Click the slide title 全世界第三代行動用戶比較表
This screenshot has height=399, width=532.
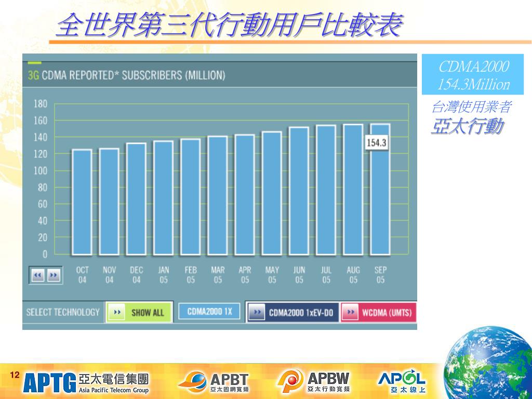[x=229, y=24]
